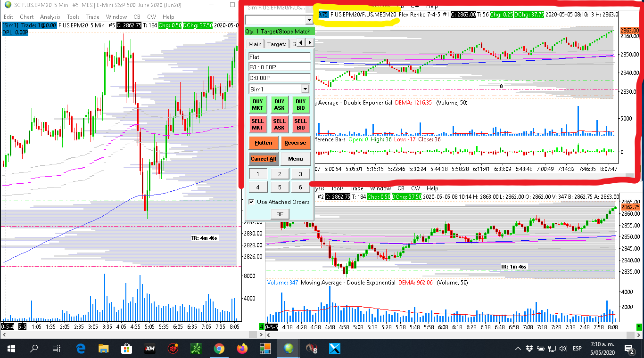Open the trade window Menu button
This screenshot has width=644, height=358.
tap(296, 159)
